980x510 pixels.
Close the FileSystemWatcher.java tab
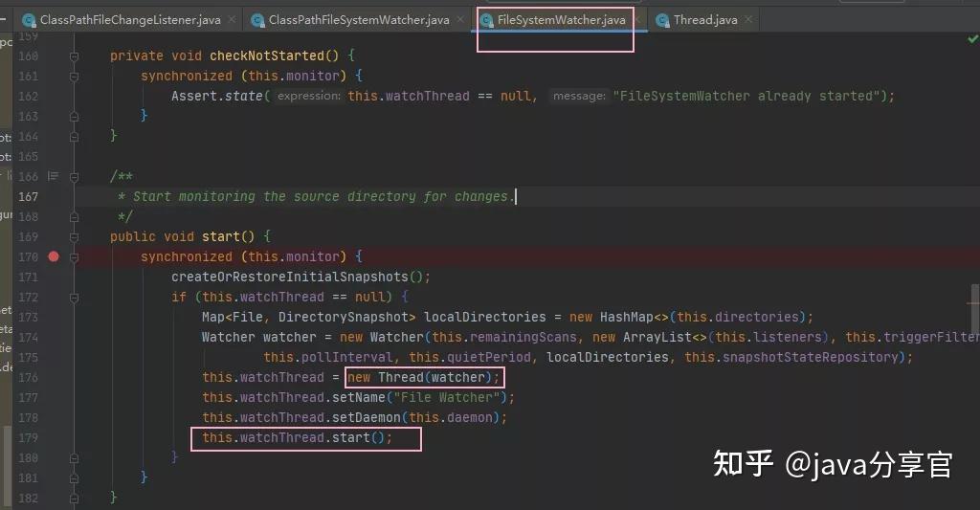[636, 20]
